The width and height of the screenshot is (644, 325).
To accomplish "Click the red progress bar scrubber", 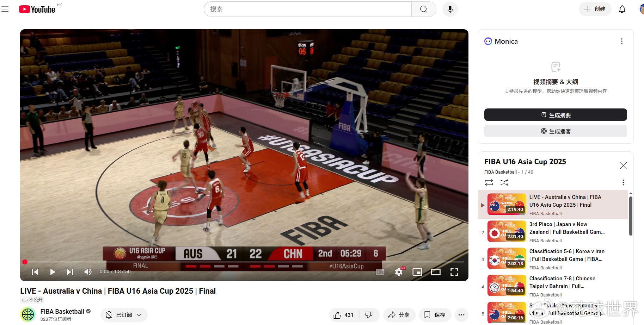I will (25, 262).
